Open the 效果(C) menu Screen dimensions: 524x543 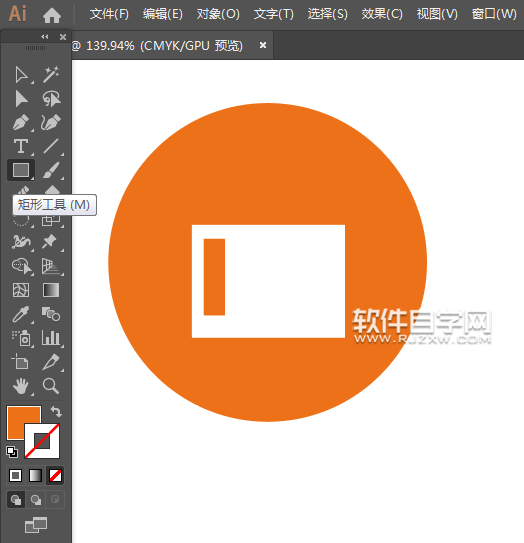pyautogui.click(x=382, y=14)
